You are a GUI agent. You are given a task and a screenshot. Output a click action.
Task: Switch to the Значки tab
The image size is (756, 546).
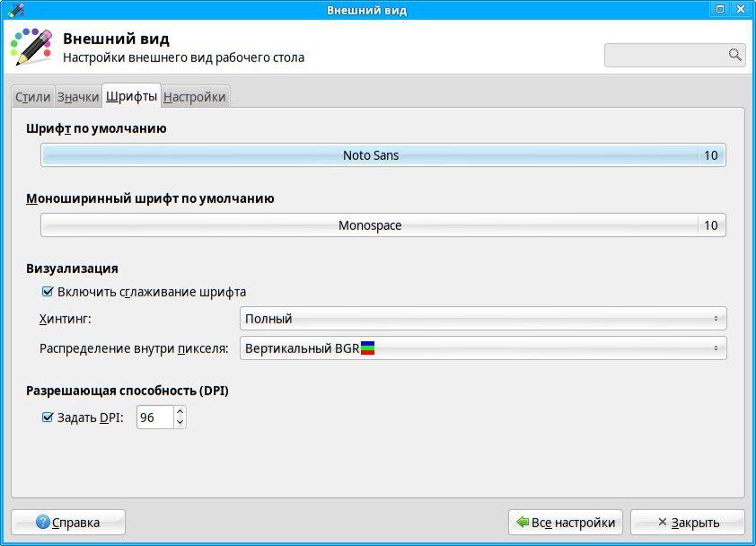78,97
